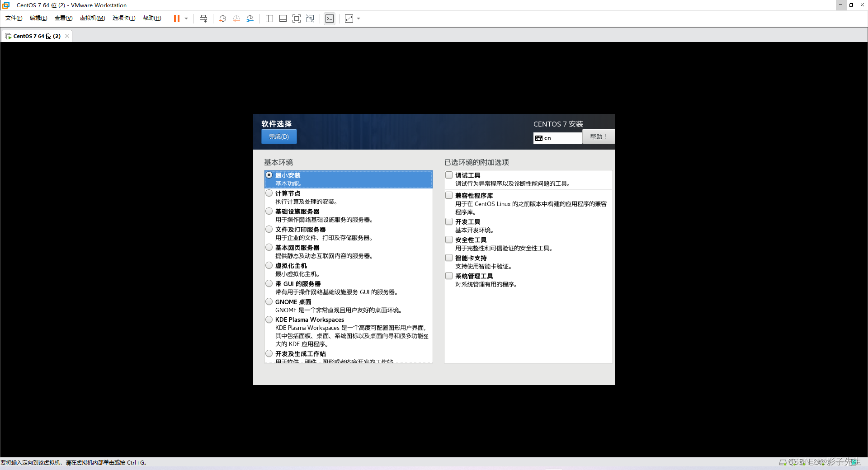The height and width of the screenshot is (470, 868).
Task: Click the 软件选择 heading text
Action: (276, 124)
